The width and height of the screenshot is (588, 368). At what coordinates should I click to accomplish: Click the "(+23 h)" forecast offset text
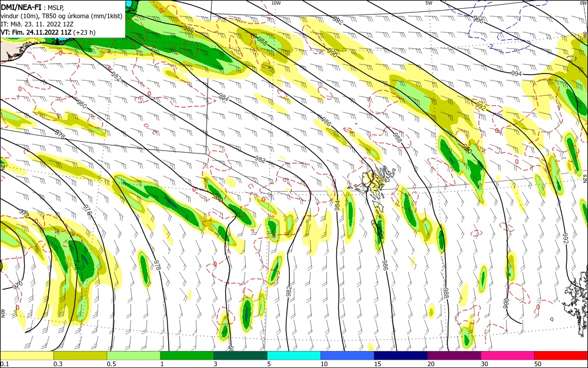[x=84, y=32]
